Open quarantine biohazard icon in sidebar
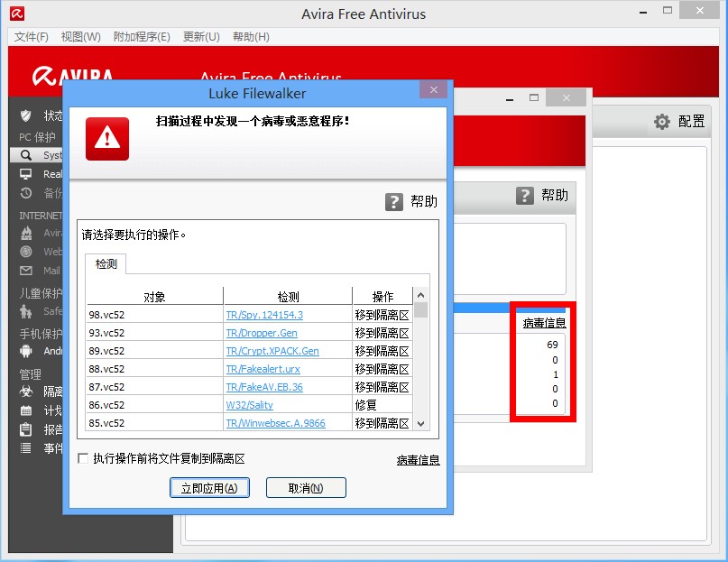Image resolution: width=728 pixels, height=562 pixels. click(x=26, y=392)
